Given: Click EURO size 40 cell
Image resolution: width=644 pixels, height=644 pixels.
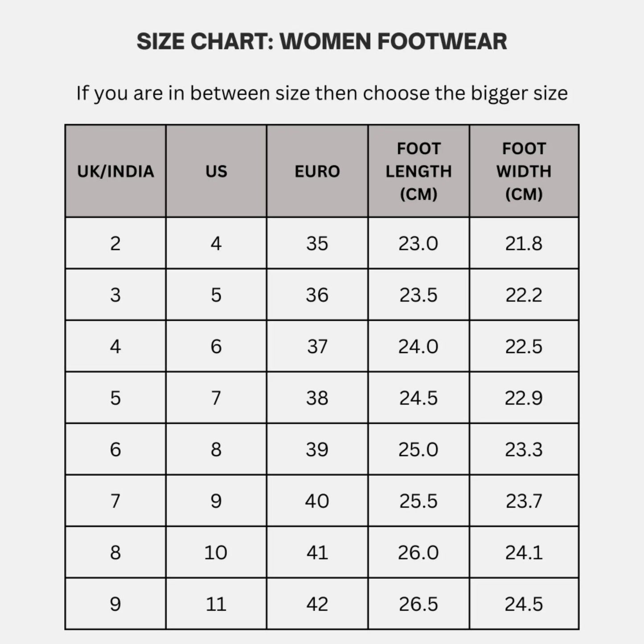Looking at the screenshot, I should click(x=317, y=501).
